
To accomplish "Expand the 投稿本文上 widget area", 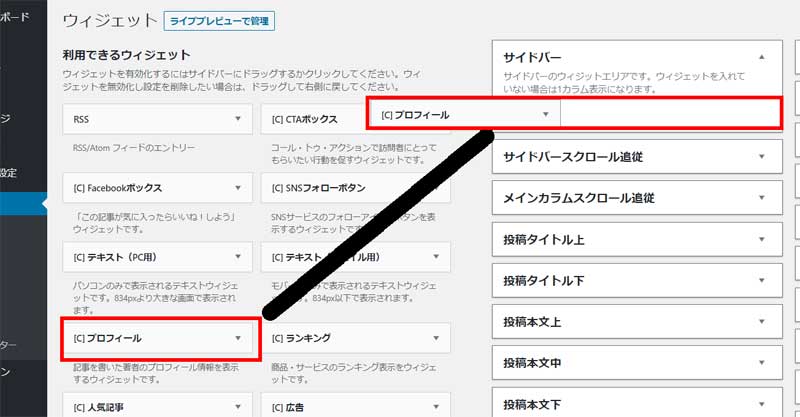I will pyautogui.click(x=762, y=322).
